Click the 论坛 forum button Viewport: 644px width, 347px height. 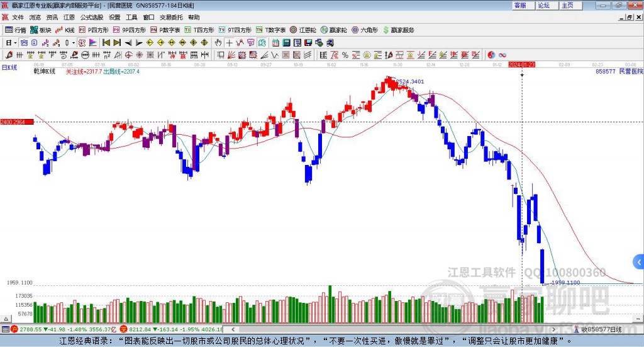[x=547, y=5]
